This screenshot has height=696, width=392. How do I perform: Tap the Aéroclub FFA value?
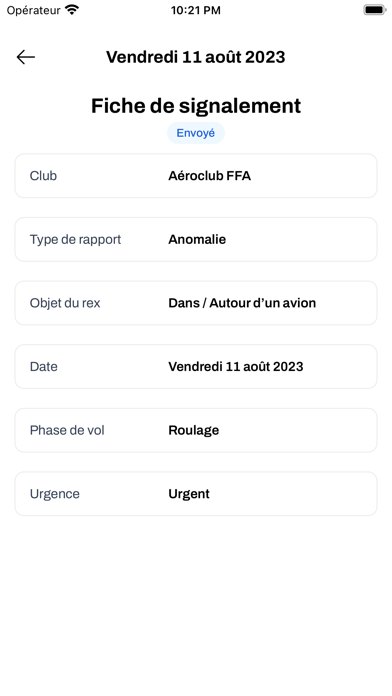(x=210, y=176)
